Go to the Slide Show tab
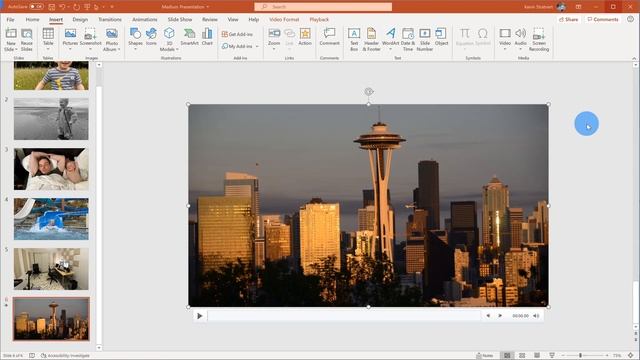The width and height of the screenshot is (640, 360). 180,20
